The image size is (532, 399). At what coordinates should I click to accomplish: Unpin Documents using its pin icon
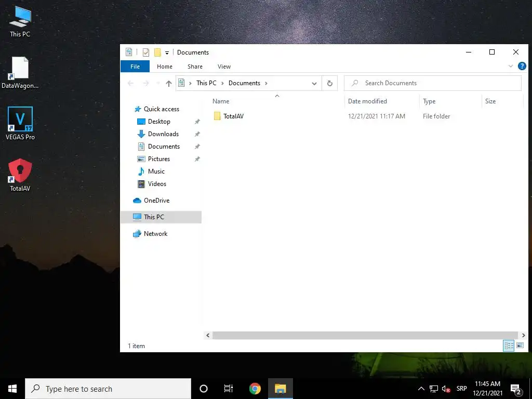point(197,147)
